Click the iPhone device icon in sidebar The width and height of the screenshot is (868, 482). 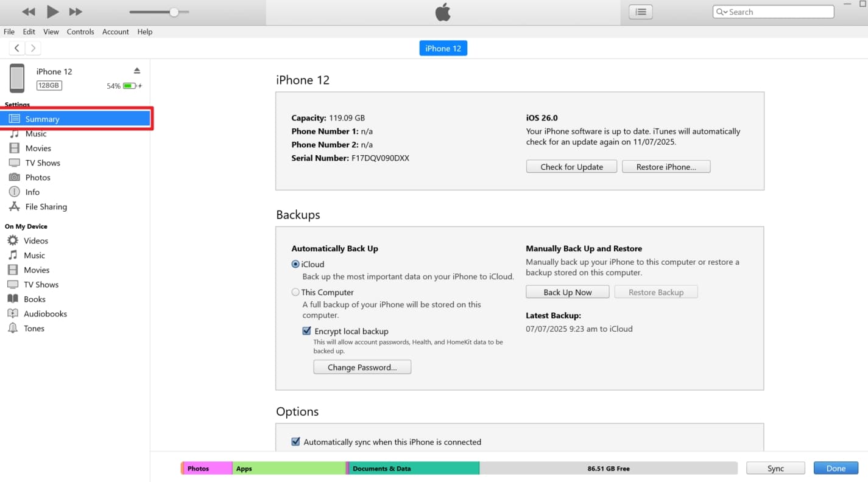click(17, 79)
